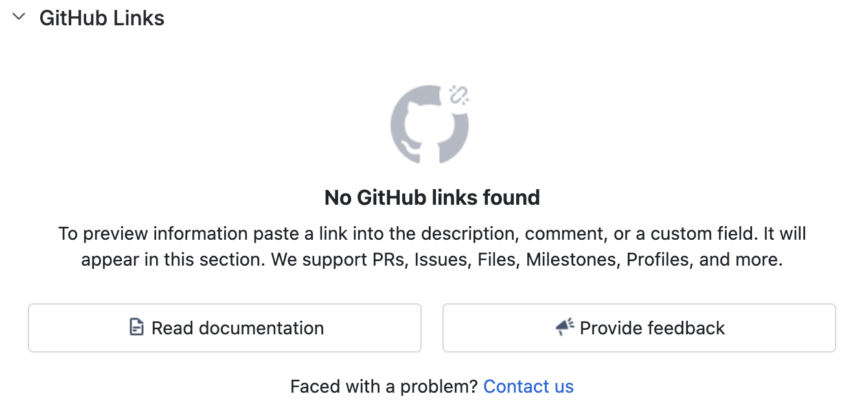
Task: Follow the Contact us link
Action: point(529,387)
